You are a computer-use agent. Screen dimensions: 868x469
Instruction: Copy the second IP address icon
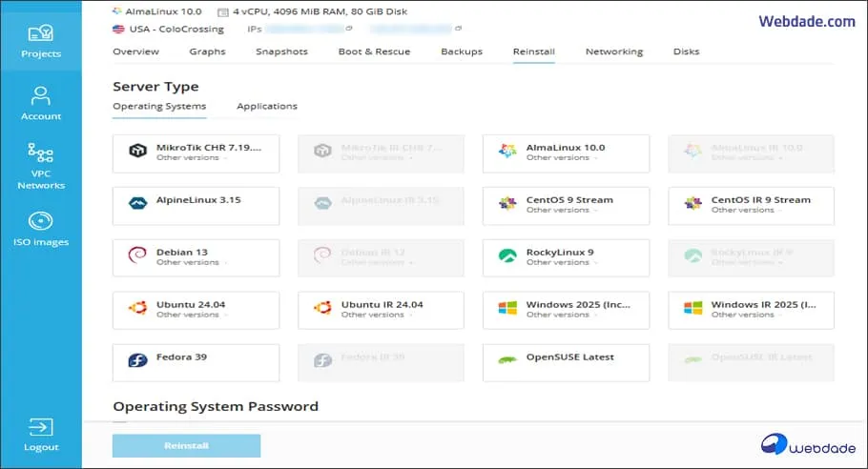pos(458,29)
